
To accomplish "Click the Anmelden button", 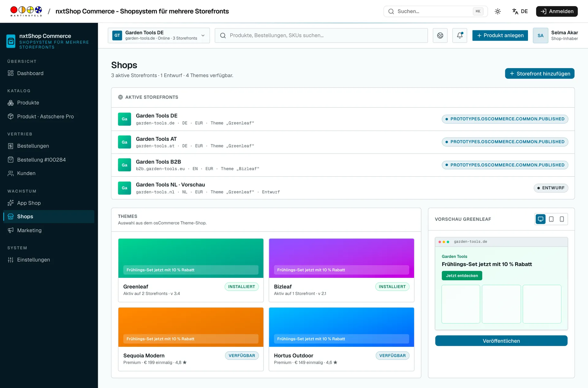I will point(557,11).
